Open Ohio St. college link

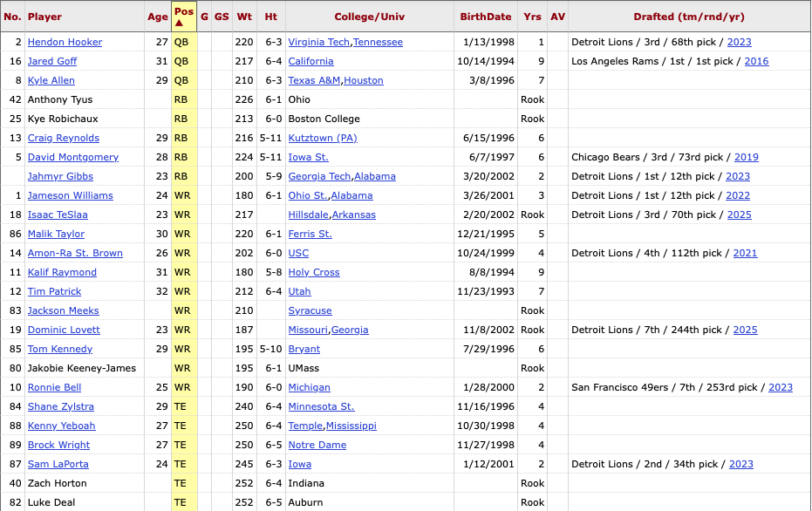coord(308,195)
